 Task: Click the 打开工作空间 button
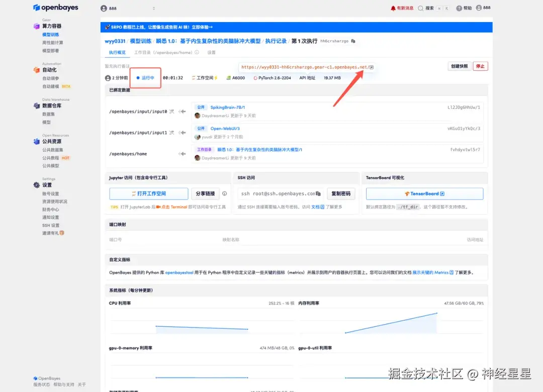pyautogui.click(x=148, y=193)
